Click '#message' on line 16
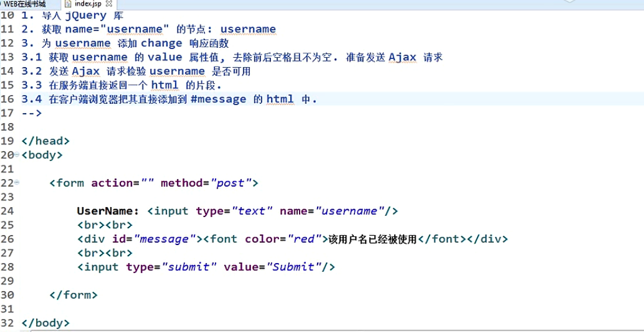Screen dimensions: 644x332 tap(218, 99)
